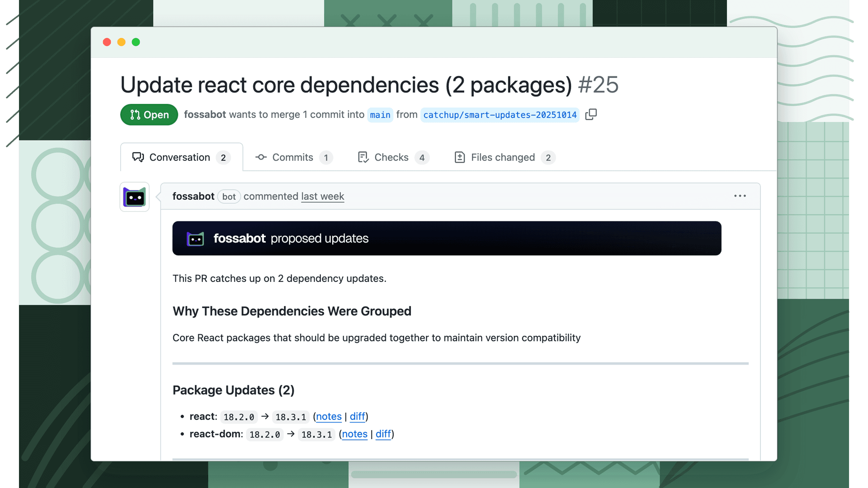This screenshot has height=488, width=868.
Task: Open release notes link for react
Action: [329, 416]
